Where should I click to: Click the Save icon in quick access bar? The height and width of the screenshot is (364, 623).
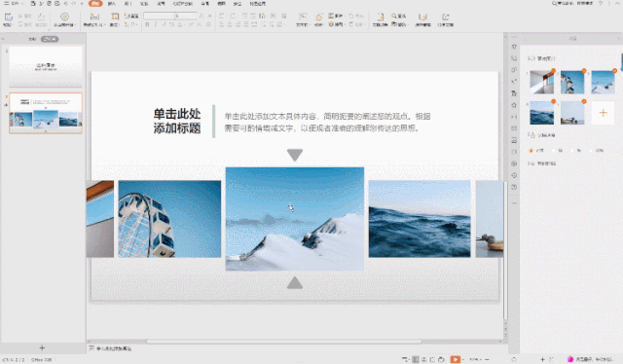tap(33, 4)
